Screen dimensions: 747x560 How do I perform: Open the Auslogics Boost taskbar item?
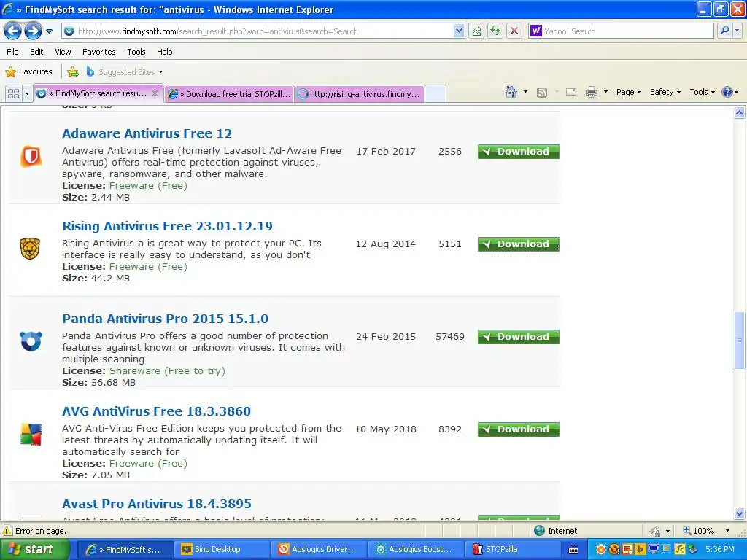point(415,550)
